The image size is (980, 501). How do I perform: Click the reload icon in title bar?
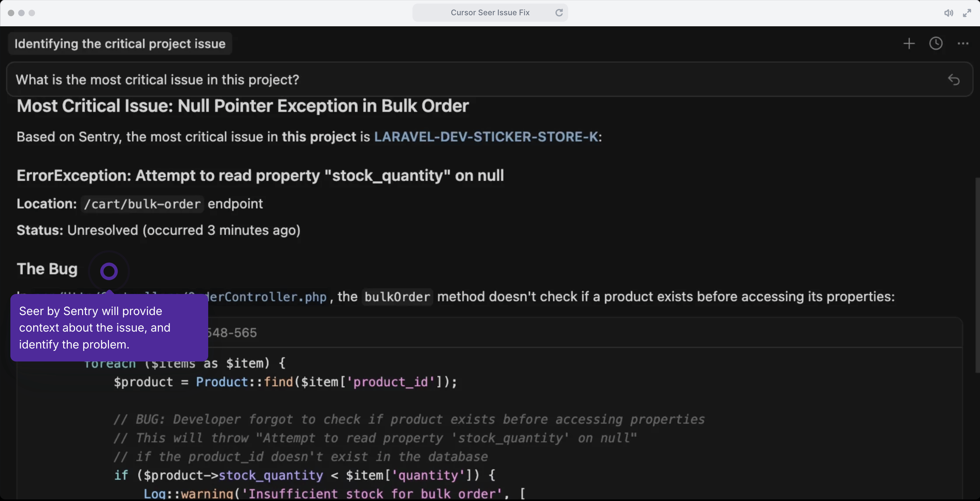tap(559, 13)
